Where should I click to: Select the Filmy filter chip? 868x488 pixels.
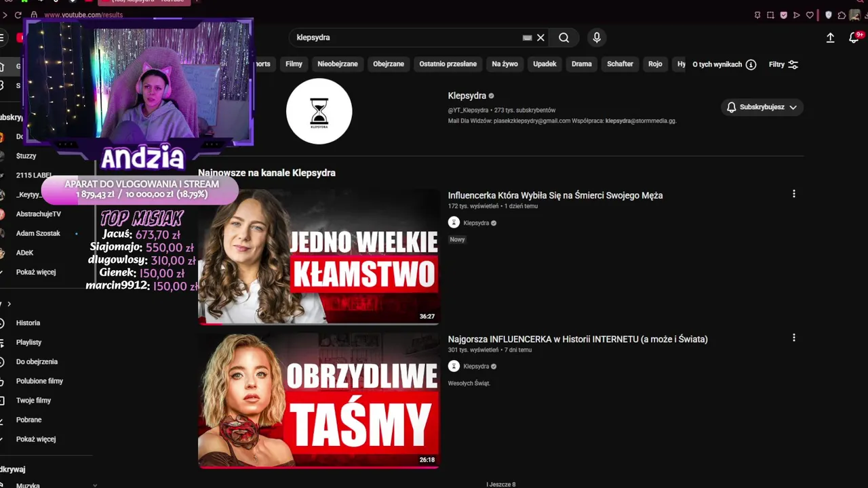tap(294, 64)
